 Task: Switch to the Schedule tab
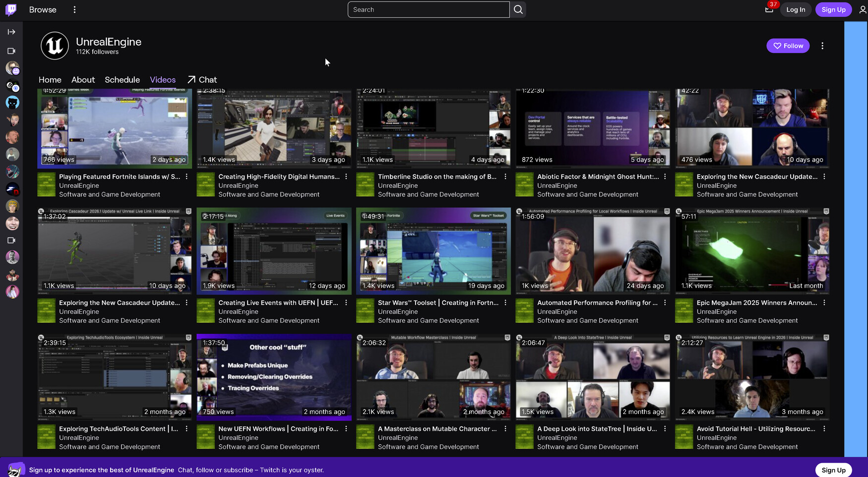tap(122, 80)
